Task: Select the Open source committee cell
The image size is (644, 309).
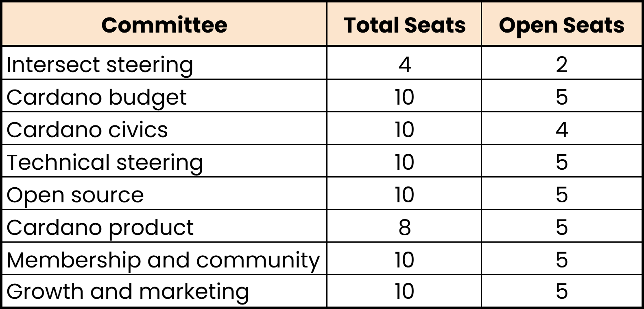Action: [75, 195]
